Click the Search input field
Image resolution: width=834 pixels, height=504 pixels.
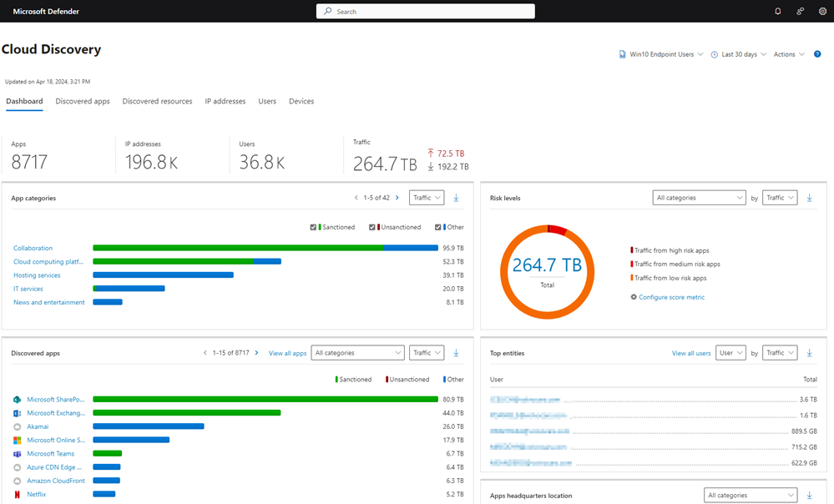(426, 12)
